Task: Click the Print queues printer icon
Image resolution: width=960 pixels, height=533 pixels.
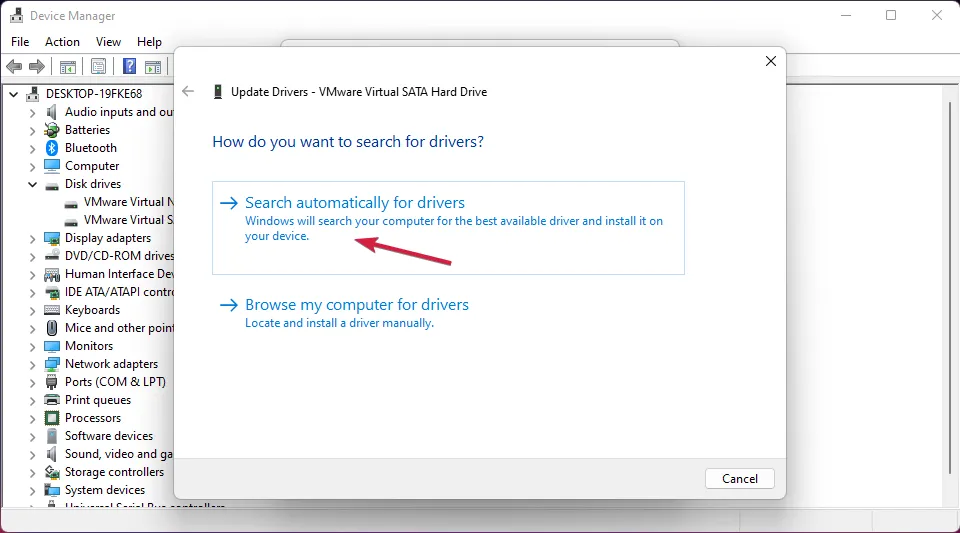Action: pos(53,400)
